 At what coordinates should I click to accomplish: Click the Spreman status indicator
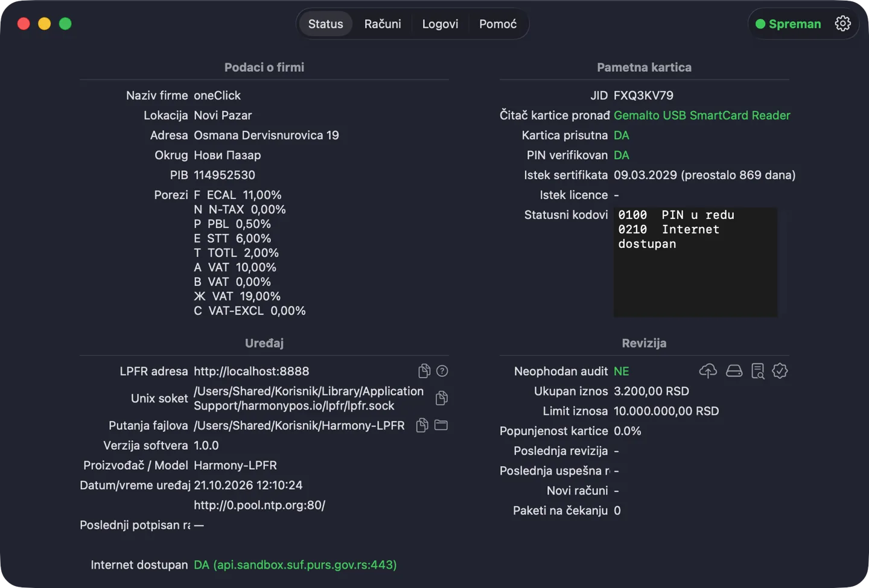[x=788, y=24]
